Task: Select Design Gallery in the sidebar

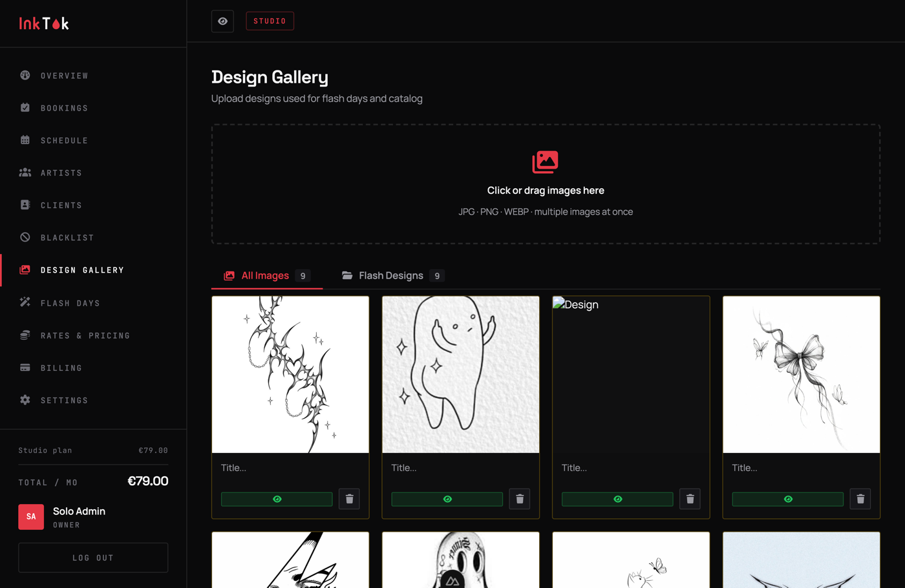Action: pyautogui.click(x=93, y=270)
